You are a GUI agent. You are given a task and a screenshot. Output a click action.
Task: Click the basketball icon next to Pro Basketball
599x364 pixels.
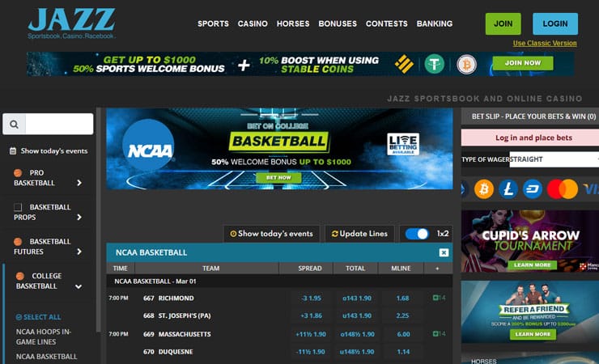point(18,173)
